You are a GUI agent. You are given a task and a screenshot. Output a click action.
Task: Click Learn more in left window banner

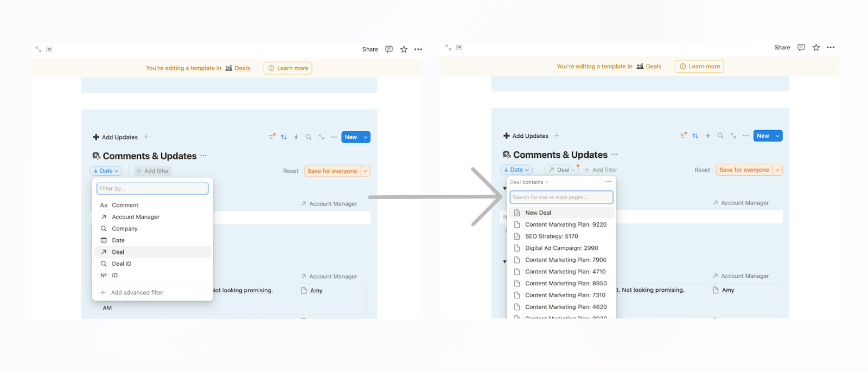click(288, 68)
